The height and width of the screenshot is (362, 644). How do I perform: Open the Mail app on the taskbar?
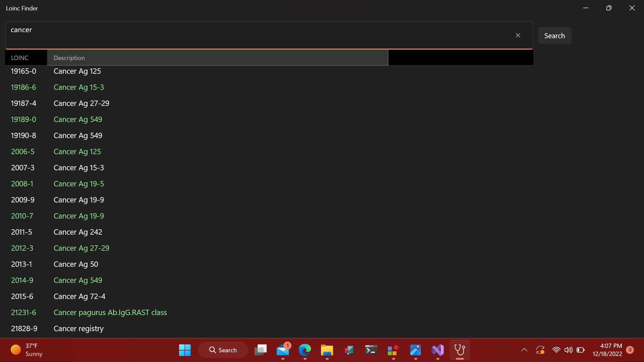point(283,350)
